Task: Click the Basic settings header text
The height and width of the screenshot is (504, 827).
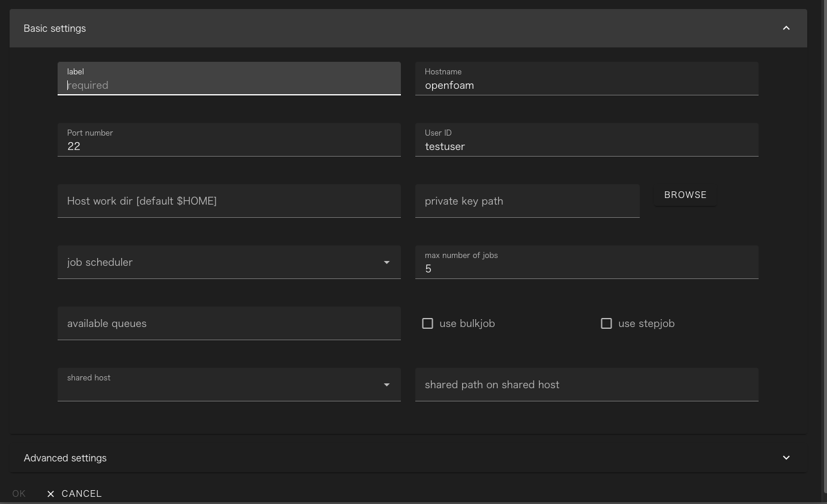Action: (55, 28)
